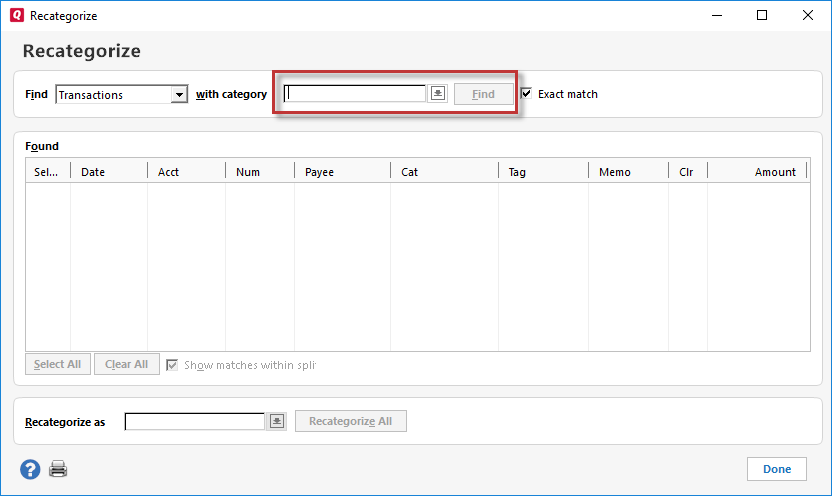This screenshot has width=832, height=496.
Task: Expand the with category dropdown arrow
Action: pos(438,94)
